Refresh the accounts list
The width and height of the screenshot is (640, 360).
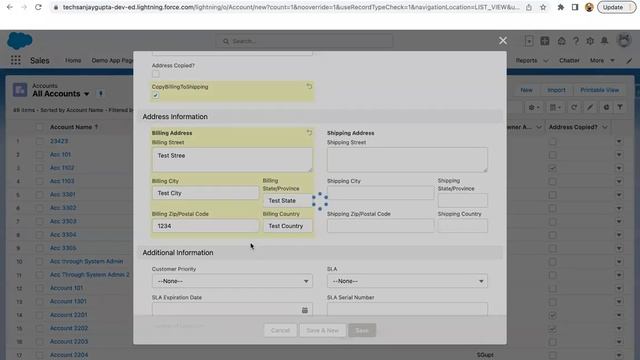574,107
